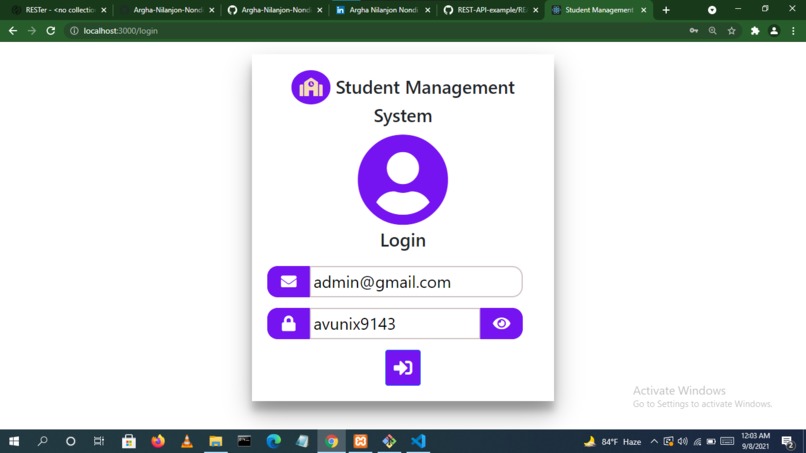This screenshot has width=806, height=453.
Task: Click the Login heading text
Action: (402, 240)
